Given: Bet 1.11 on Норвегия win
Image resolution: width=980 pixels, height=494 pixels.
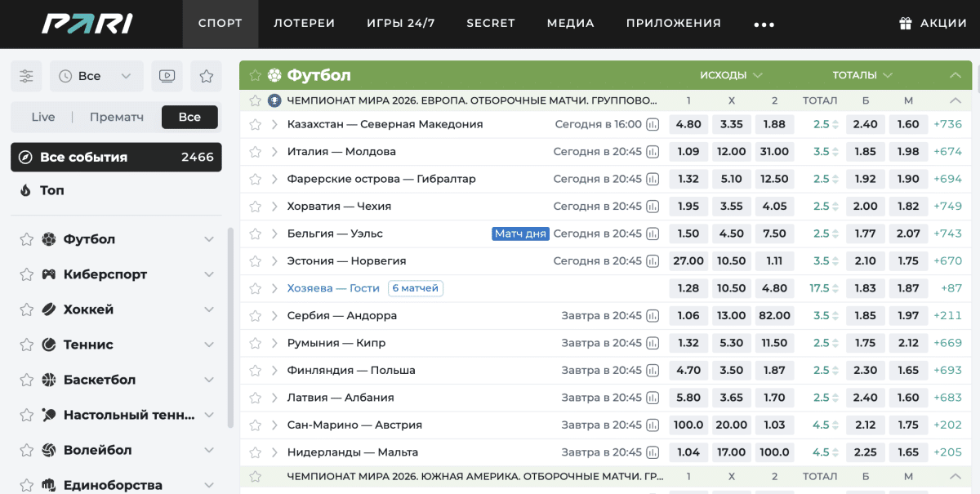Looking at the screenshot, I should pos(774,261).
